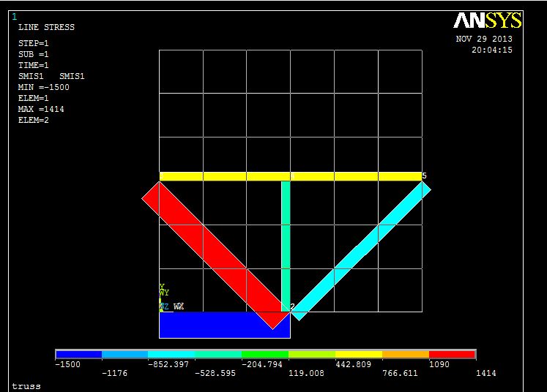The height and width of the screenshot is (392, 547).
Task: Click the truss title at the bottom left
Action: pos(26,386)
